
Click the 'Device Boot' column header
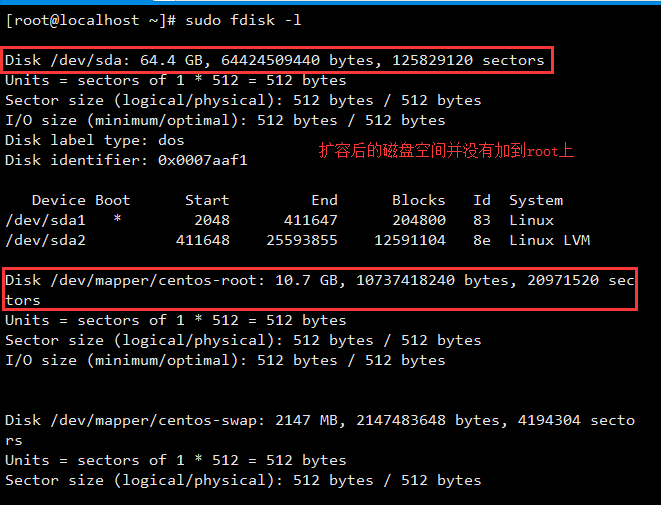pyautogui.click(x=81, y=200)
